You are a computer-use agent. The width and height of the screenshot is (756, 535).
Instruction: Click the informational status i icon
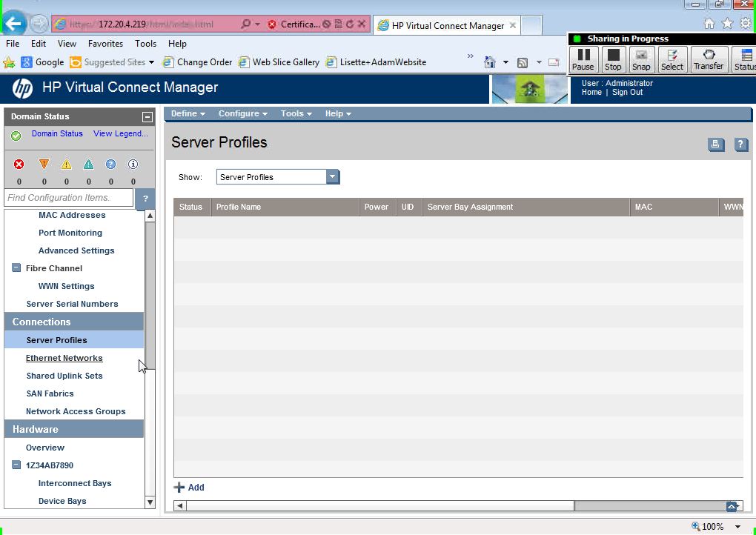coord(133,165)
